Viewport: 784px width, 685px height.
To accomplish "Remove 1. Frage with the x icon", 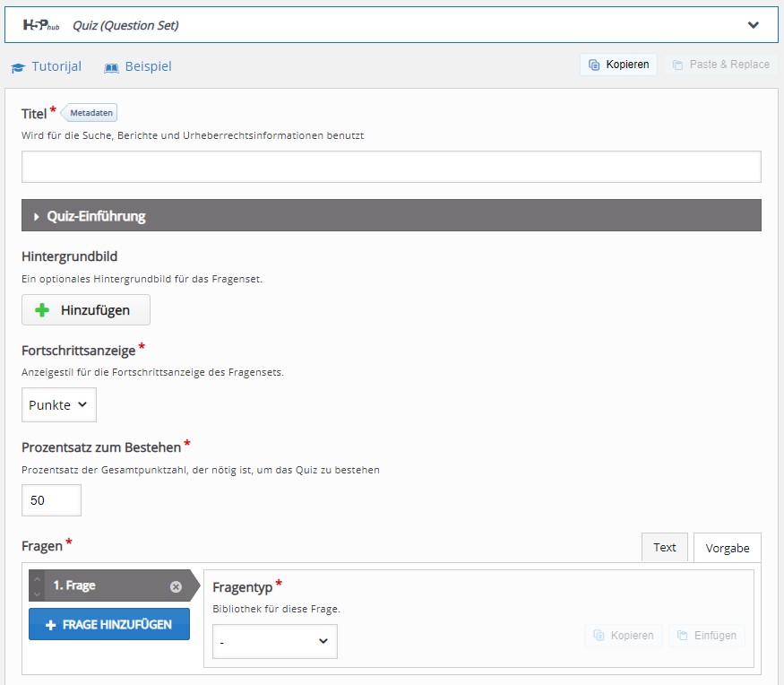I will pos(176,586).
